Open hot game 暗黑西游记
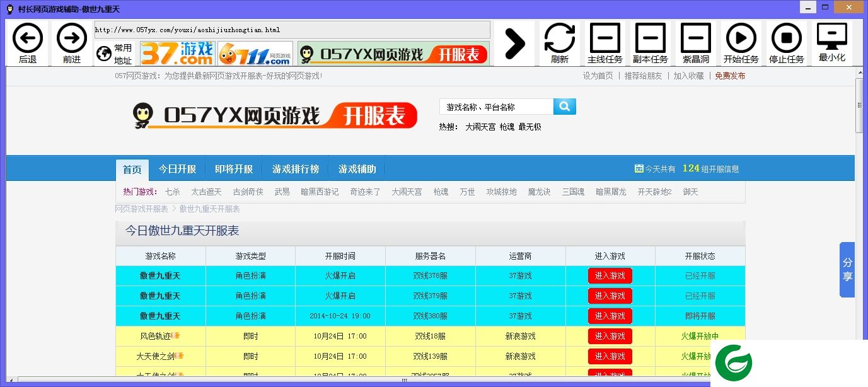Screen dimensions: 868x387 click(320, 192)
